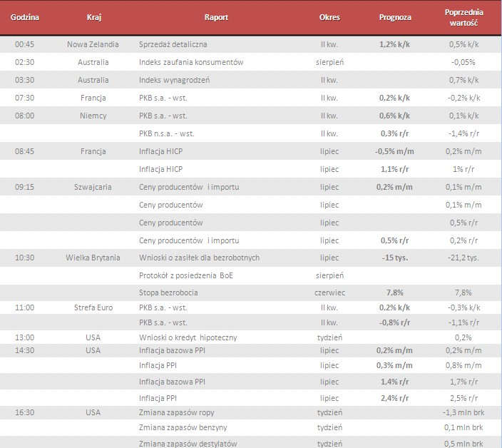Select forecast 0,3% m/m

coord(394,365)
